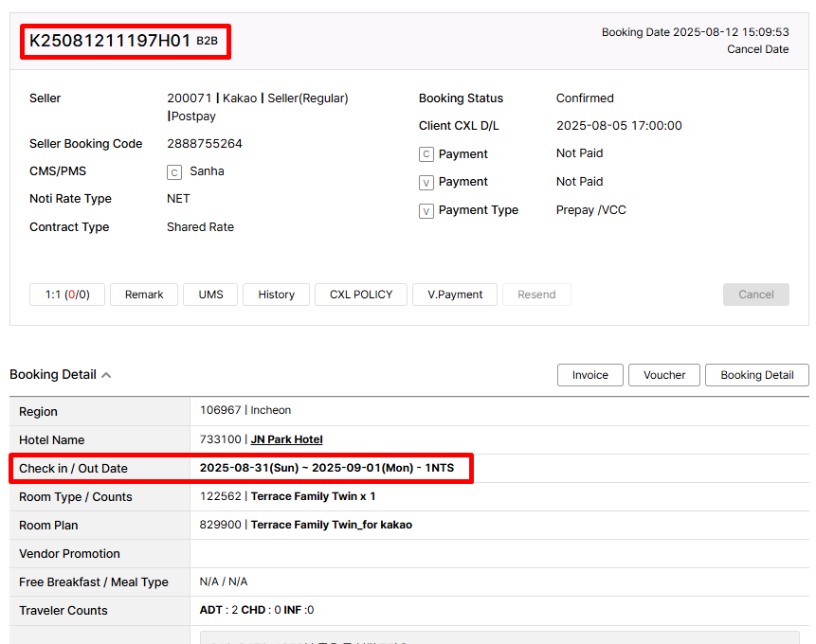816x644 pixels.
Task: Click the V icon beside Payment Type
Action: [426, 210]
